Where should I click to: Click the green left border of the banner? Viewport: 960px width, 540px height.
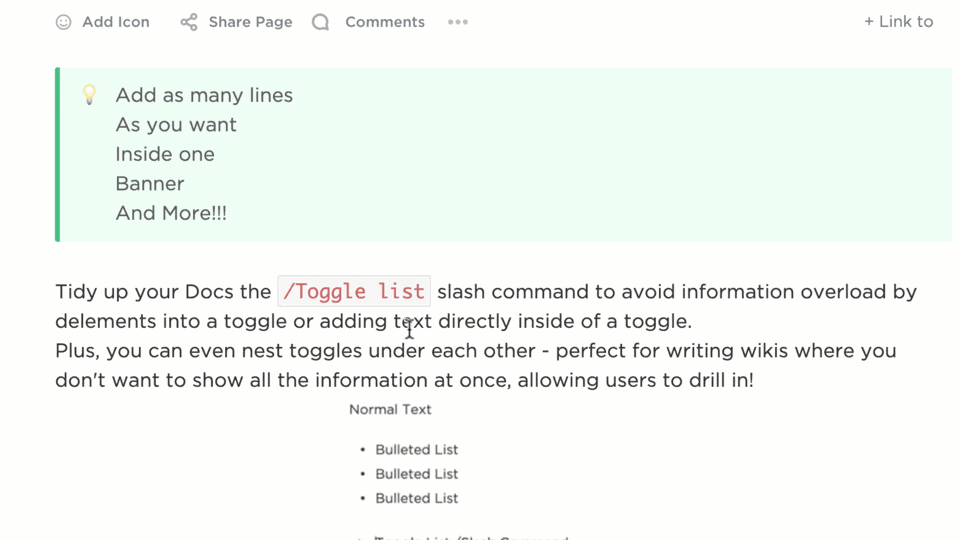pos(58,154)
